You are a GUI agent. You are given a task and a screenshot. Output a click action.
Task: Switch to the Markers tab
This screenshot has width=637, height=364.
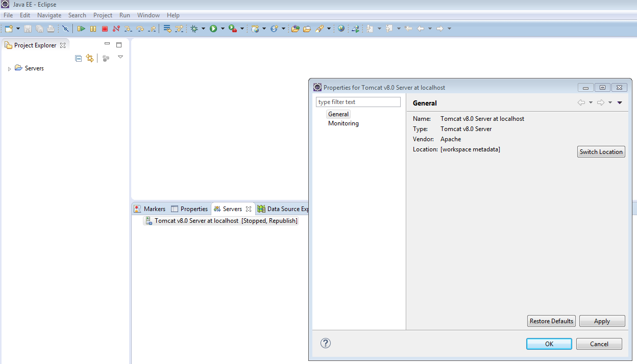click(x=150, y=209)
